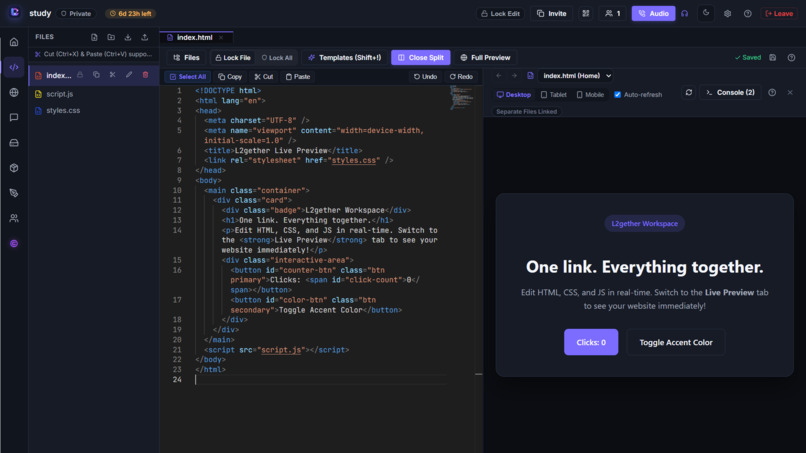
Task: Click Redo in editor toolbar
Action: click(x=461, y=77)
